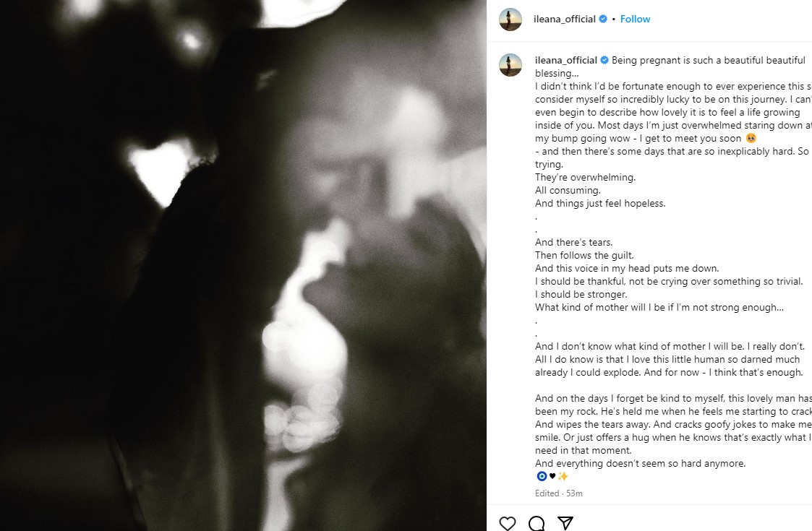Open the ileana_official username in the caption
Viewport: 812px width, 531px height.
(566, 60)
